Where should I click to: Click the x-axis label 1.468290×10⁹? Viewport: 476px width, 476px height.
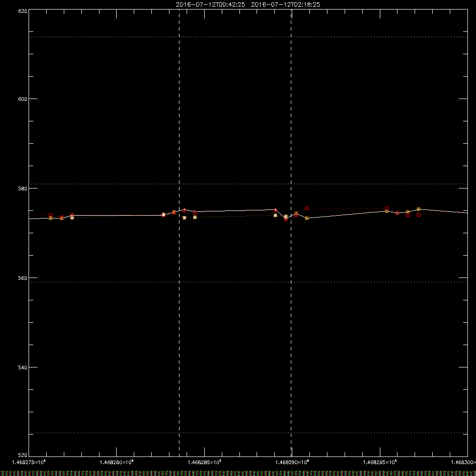(292, 462)
